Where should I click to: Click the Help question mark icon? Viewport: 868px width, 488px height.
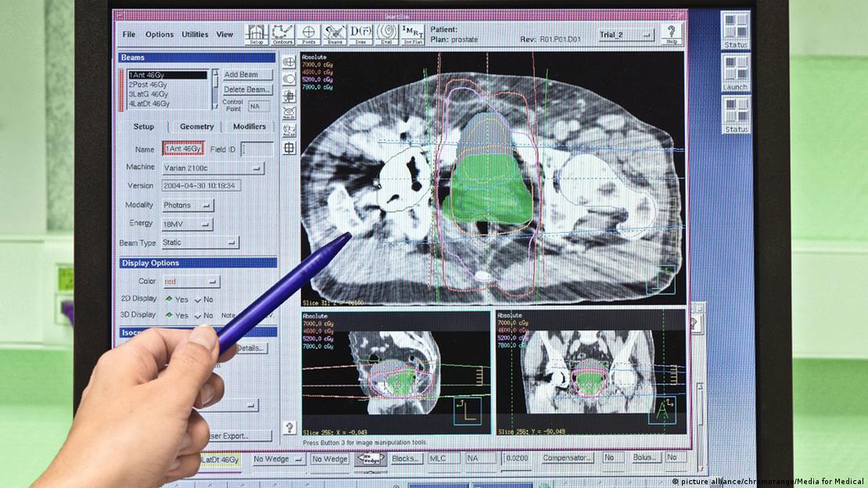pos(671,34)
